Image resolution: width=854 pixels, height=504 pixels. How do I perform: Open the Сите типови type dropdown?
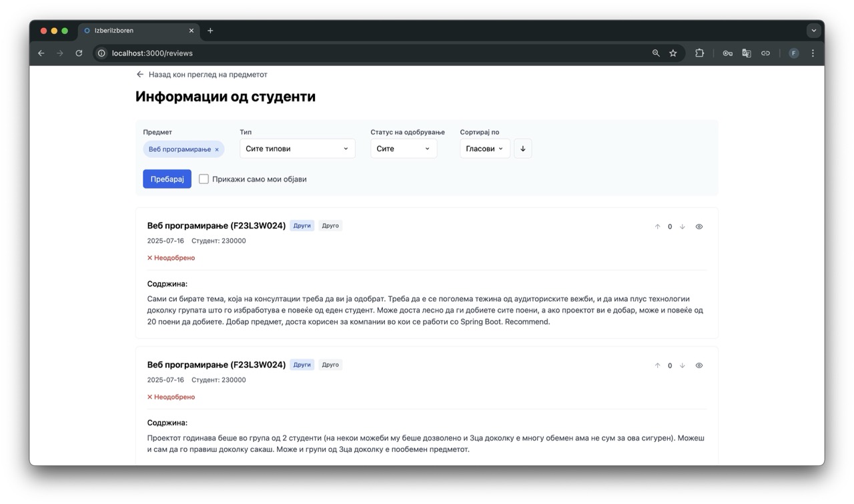coord(297,149)
